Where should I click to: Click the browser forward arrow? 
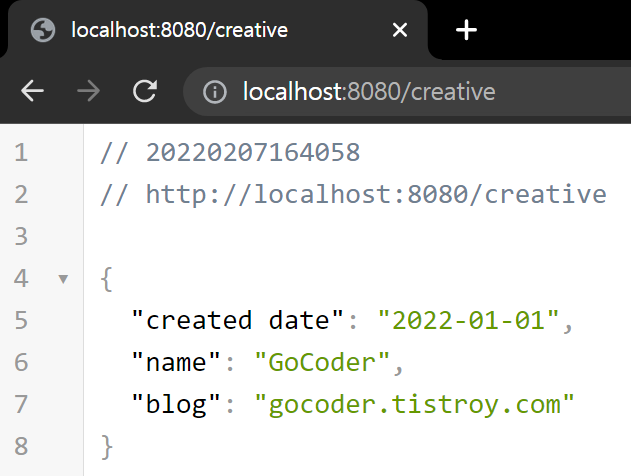pos(88,91)
